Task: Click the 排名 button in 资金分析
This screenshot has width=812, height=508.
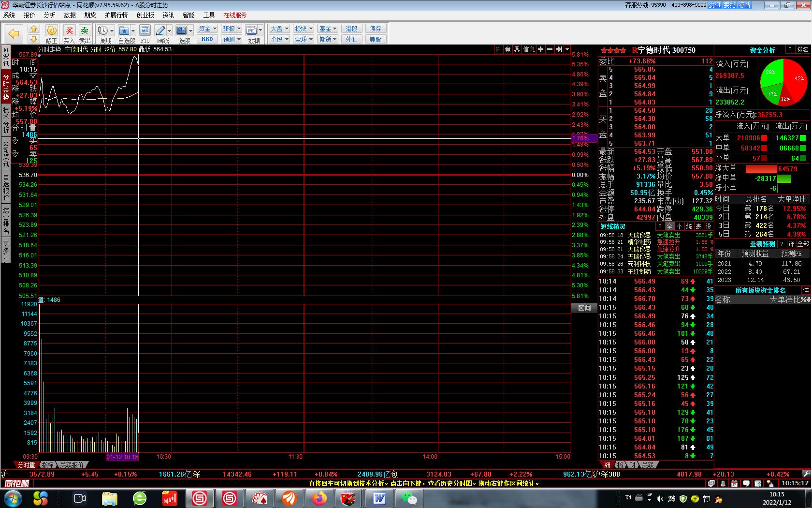Action: 802,50
